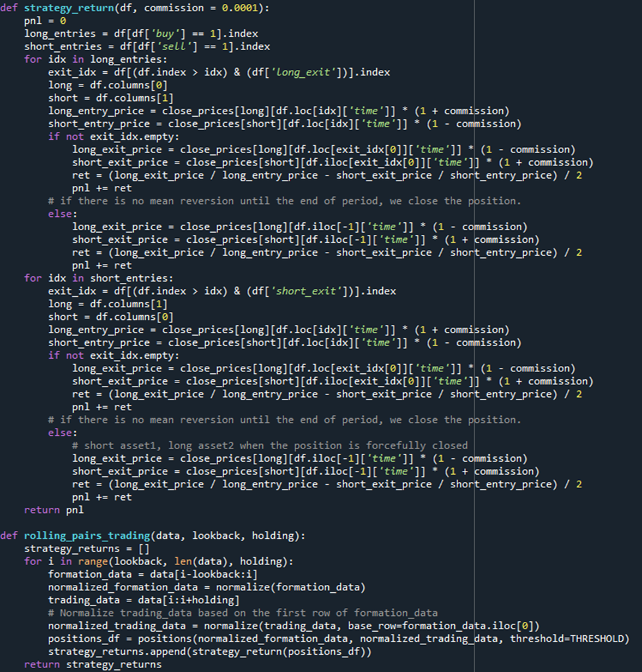The image size is (642, 672).
Task: Click the 'for idx in short_entries:' line
Action: point(98,278)
